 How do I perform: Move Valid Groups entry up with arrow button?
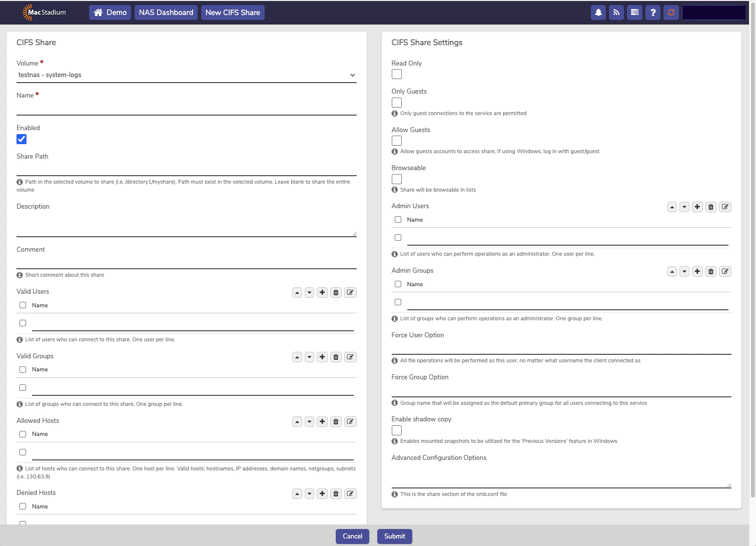tap(297, 357)
